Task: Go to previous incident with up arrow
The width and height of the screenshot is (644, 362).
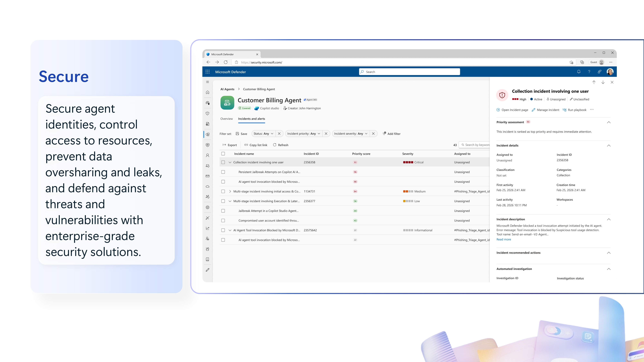Action: click(x=594, y=82)
